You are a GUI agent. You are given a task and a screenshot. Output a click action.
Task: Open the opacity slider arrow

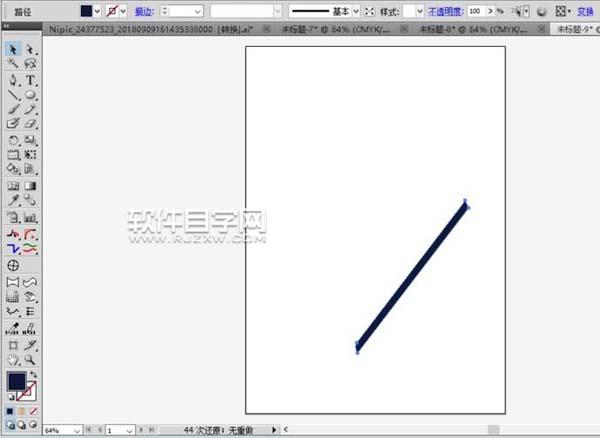pos(490,11)
